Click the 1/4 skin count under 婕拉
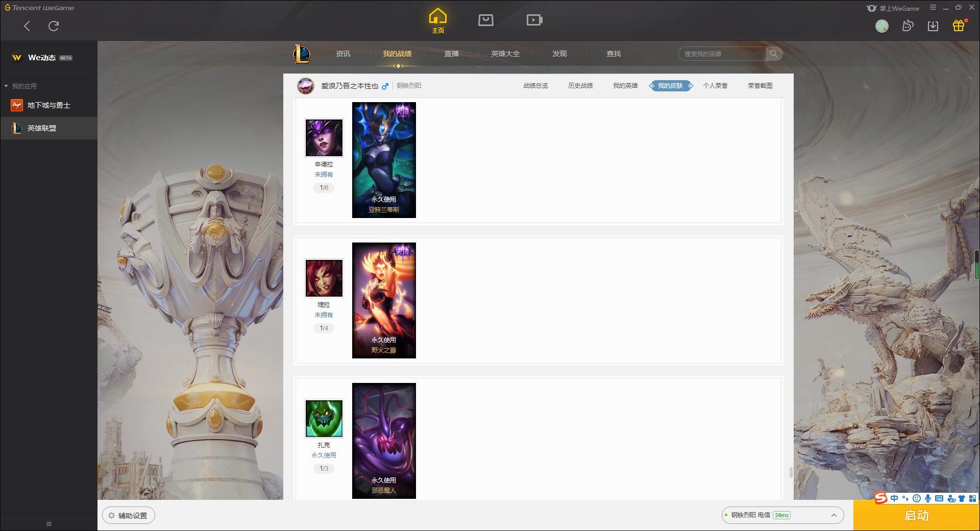The height and width of the screenshot is (531, 980). [324, 328]
